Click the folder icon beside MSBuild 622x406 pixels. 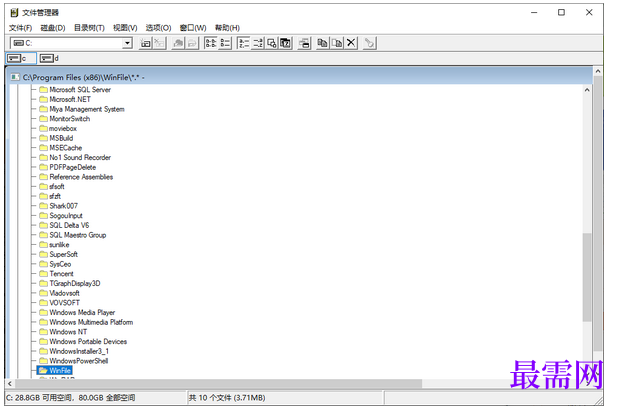click(x=44, y=138)
